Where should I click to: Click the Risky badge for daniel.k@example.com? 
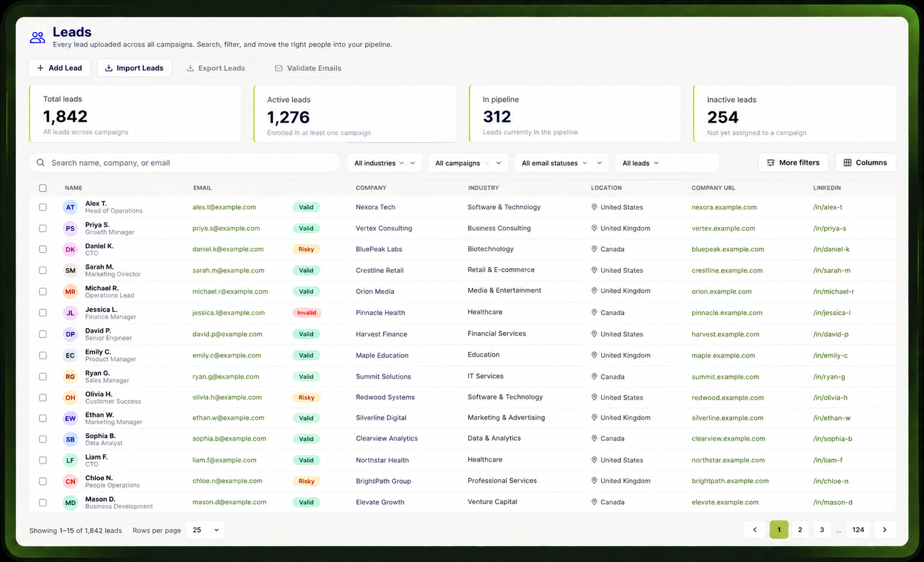coord(306,249)
